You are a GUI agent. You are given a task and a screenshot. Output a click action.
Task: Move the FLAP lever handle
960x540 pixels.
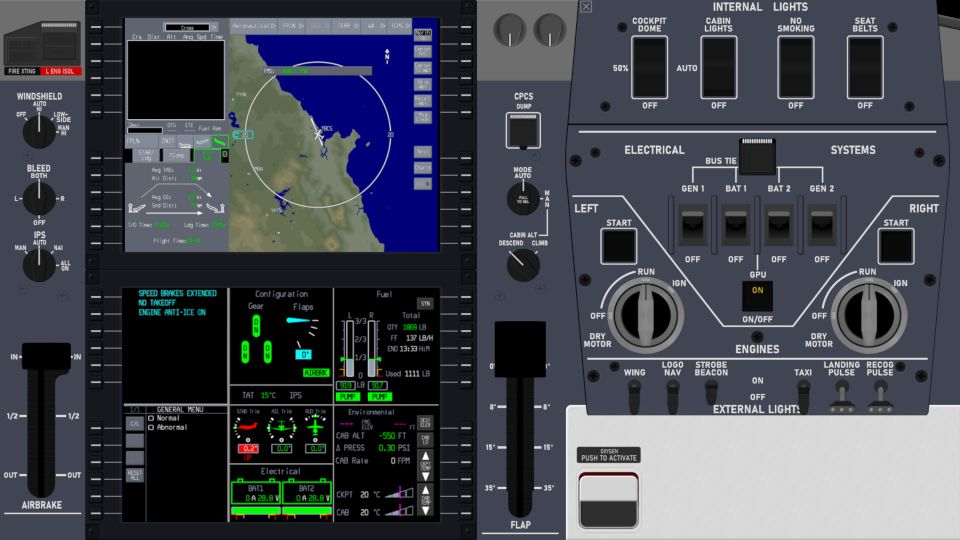(x=520, y=349)
